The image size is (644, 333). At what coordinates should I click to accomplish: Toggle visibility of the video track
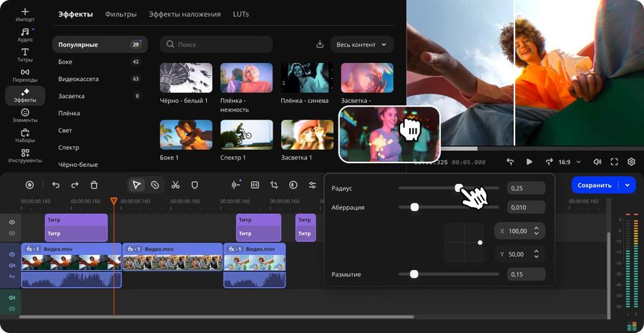pos(11,254)
